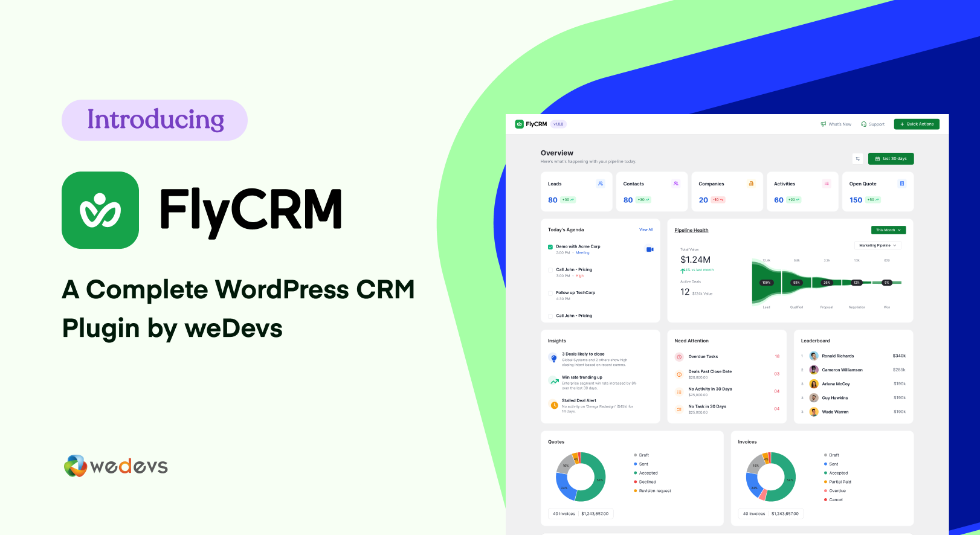980x535 pixels.
Task: Click the Companies card building icon
Action: click(751, 184)
